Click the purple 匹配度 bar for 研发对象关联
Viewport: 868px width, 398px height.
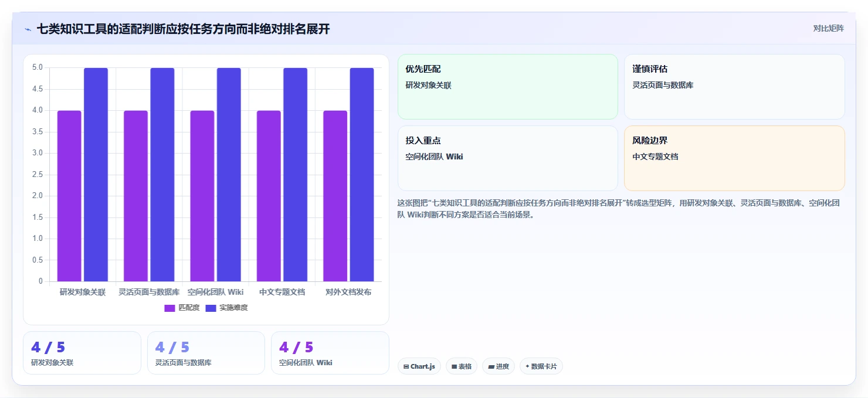(x=69, y=196)
